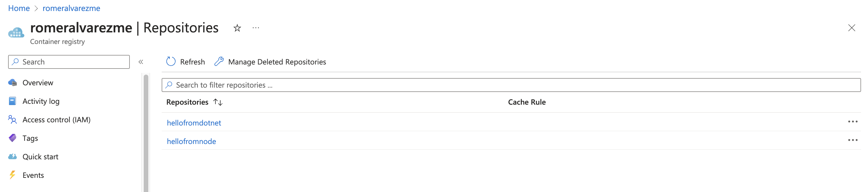
Task: Click the Events lightning bolt icon
Action: pyautogui.click(x=12, y=175)
